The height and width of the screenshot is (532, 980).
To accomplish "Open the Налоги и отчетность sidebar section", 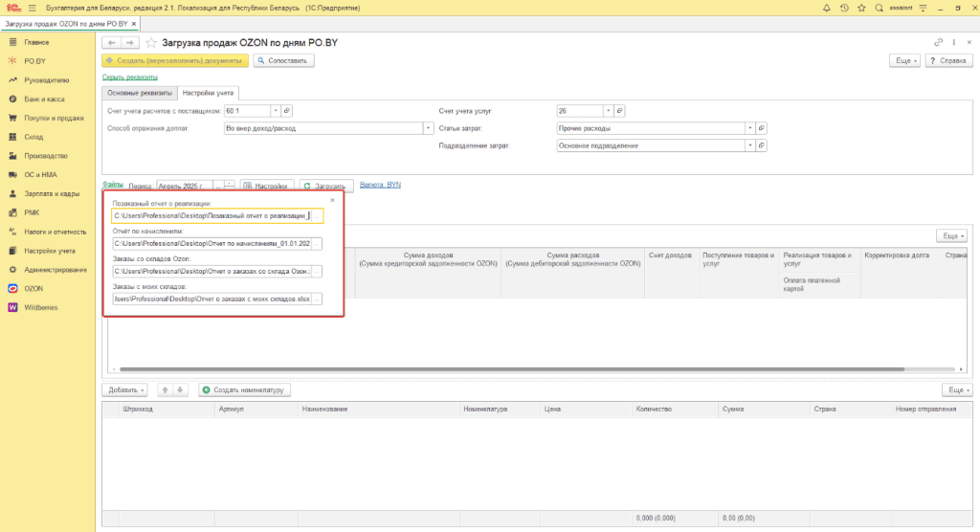I will pyautogui.click(x=55, y=232).
